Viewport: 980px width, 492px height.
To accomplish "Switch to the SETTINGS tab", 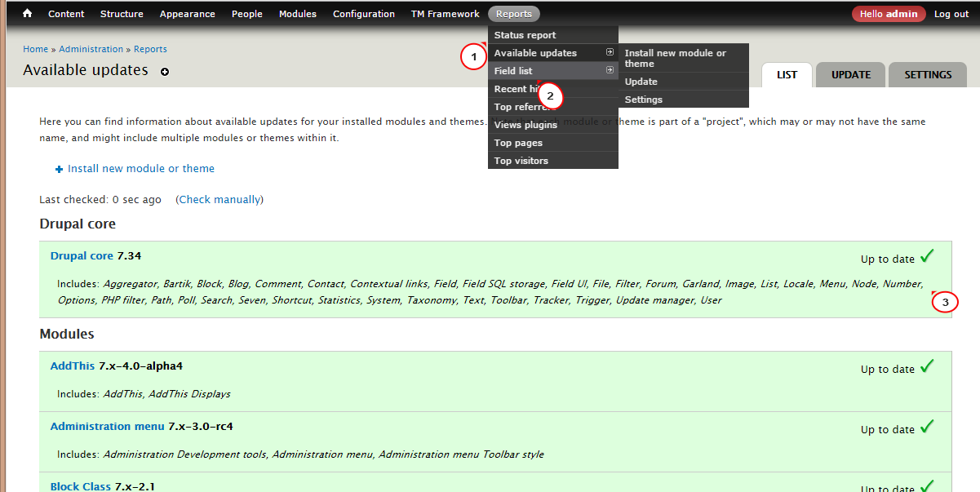I will coord(928,74).
